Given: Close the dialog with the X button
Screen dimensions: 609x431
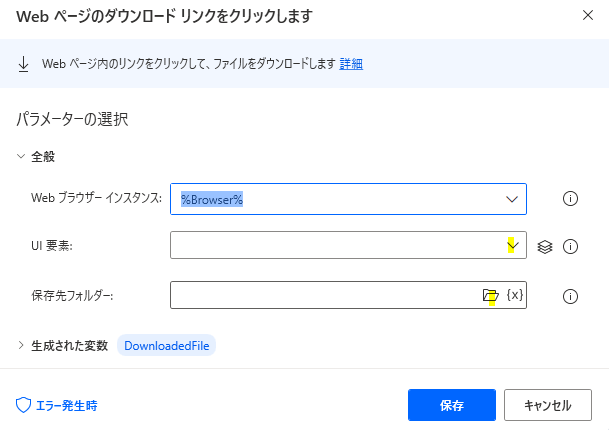Looking at the screenshot, I should point(585,15).
